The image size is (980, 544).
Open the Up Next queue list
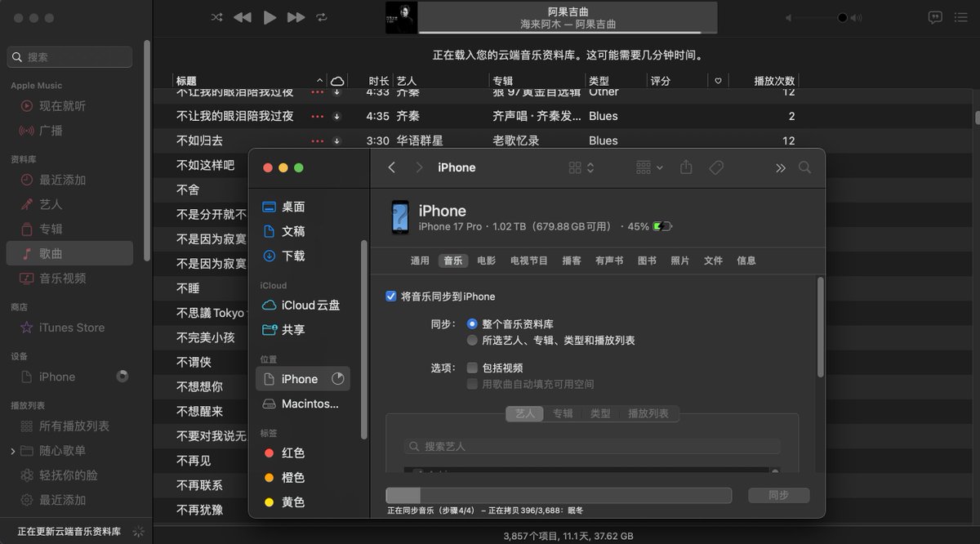[963, 17]
